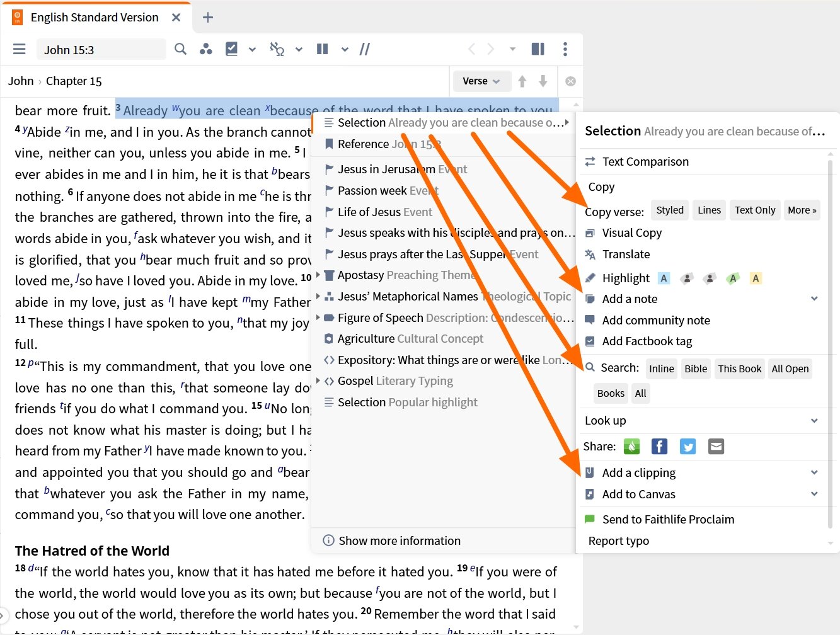This screenshot has width=840, height=635.
Task: Expand Gospel Literary Typing
Action: click(318, 381)
